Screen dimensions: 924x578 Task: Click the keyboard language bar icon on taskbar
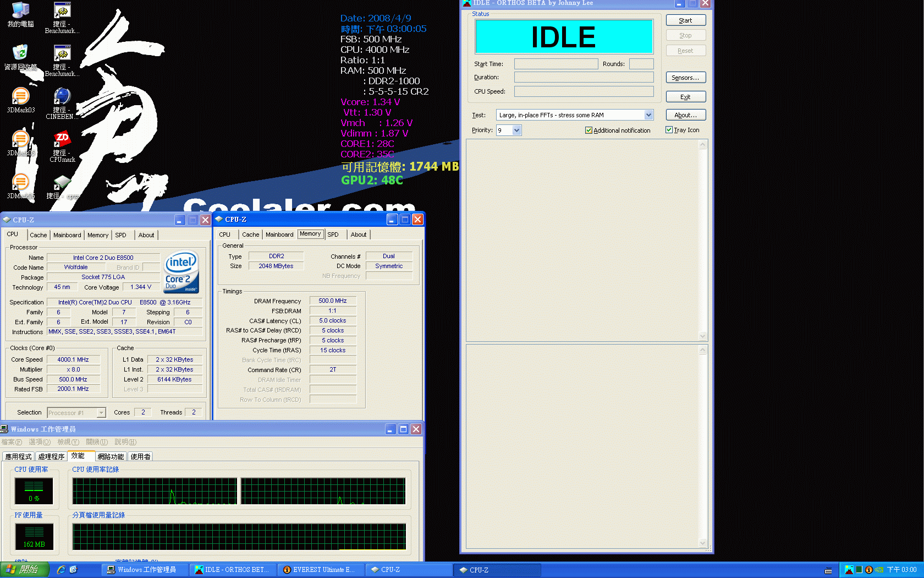pyautogui.click(x=828, y=570)
